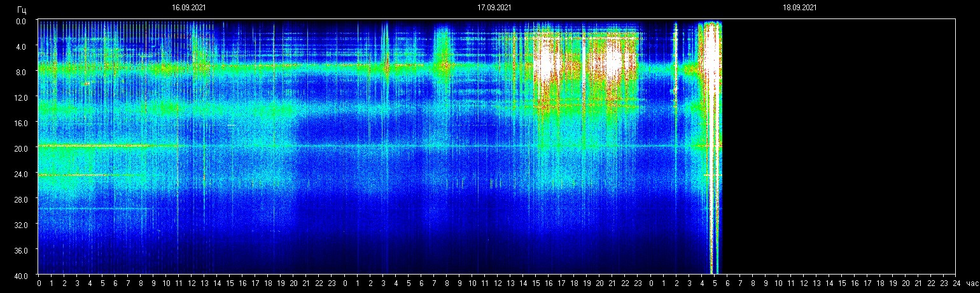Click the 17.09.2021 date label
980x293 pixels.
coord(494,8)
